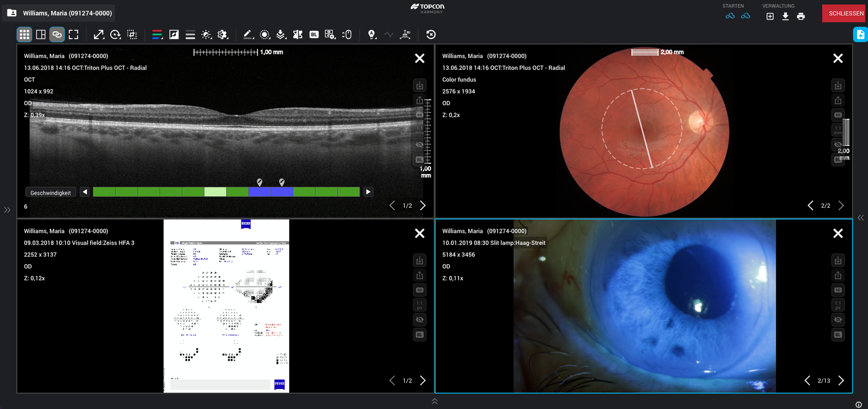The height and width of the screenshot is (409, 868).
Task: Expand the left sidebar panel
Action: [x=7, y=210]
